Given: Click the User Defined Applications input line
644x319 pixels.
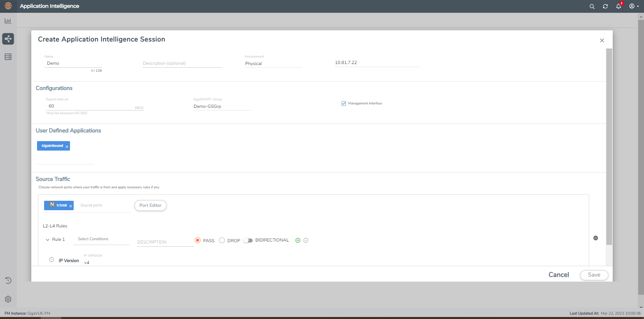Looking at the screenshot, I should coord(65,160).
